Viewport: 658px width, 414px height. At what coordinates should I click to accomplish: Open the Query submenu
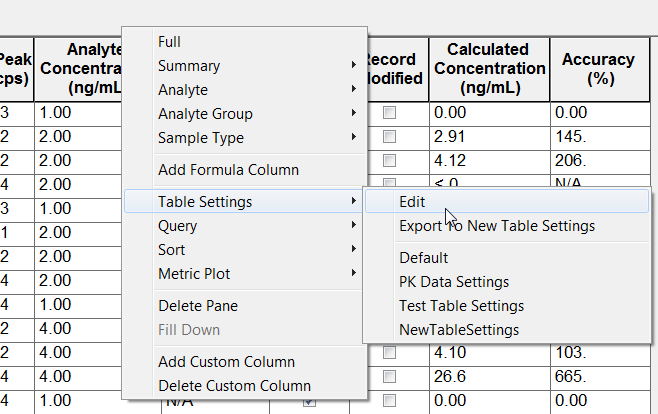(178, 226)
